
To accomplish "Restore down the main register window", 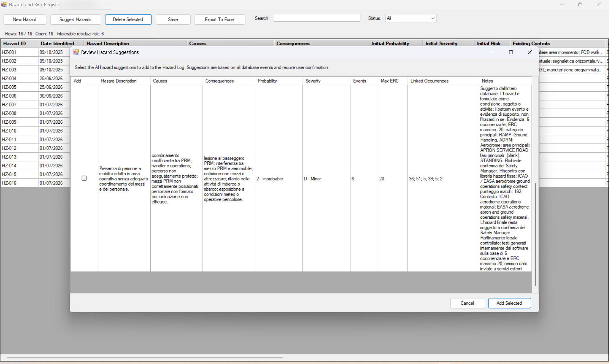I will pos(580,4).
